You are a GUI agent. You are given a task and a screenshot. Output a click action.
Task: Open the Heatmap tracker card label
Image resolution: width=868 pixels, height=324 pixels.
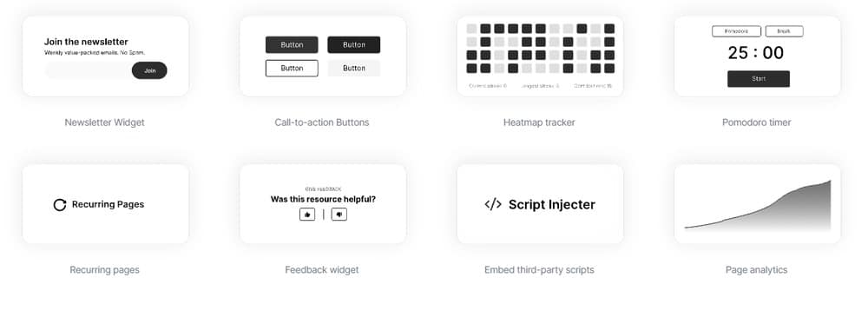(539, 122)
